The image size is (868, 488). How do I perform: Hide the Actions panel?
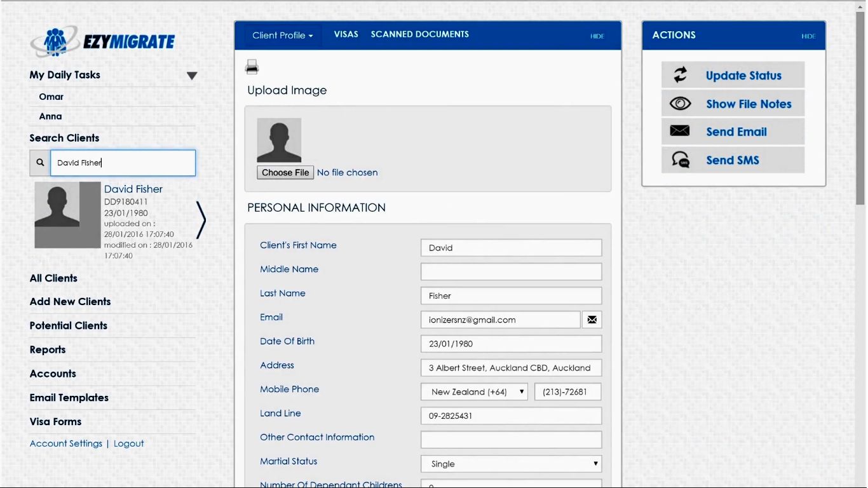(x=808, y=36)
